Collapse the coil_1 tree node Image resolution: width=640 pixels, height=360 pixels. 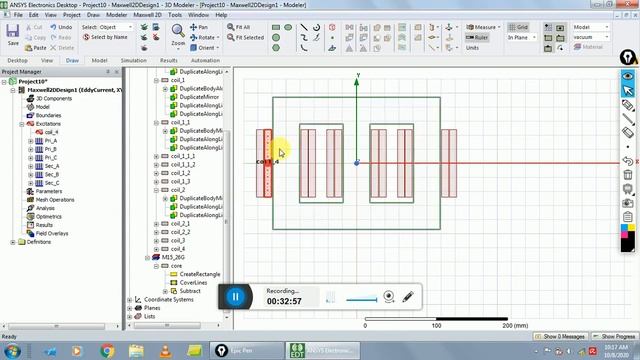(x=156, y=80)
